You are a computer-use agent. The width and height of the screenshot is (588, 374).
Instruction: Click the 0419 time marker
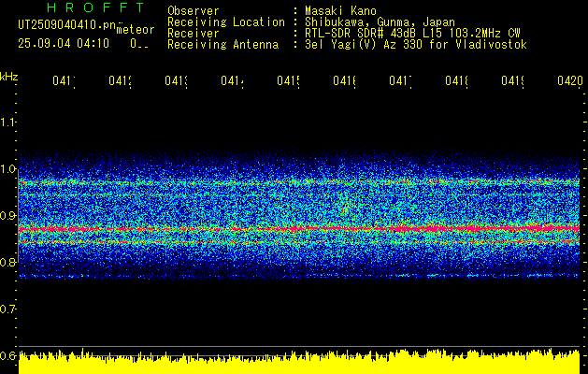click(x=512, y=80)
